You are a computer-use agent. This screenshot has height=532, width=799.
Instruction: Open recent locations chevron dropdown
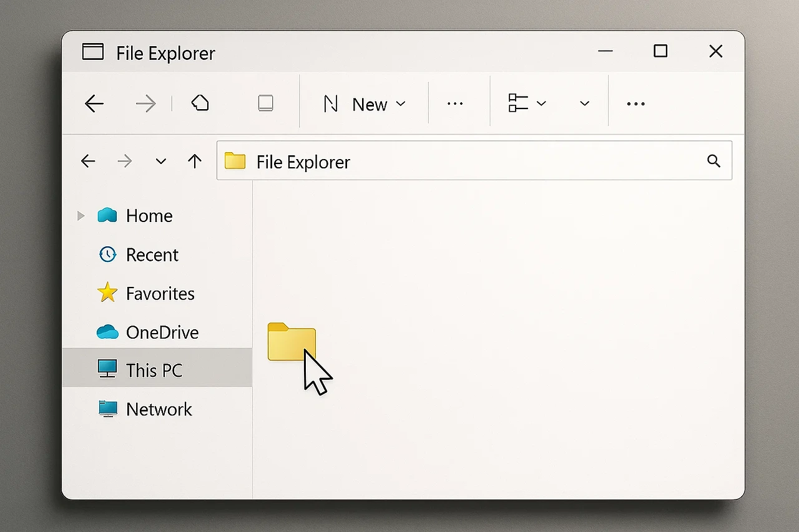[161, 162]
